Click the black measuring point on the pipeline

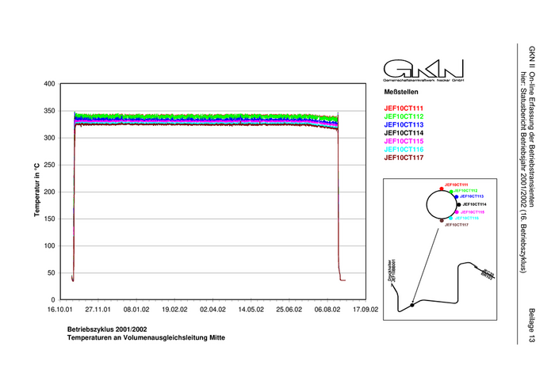tap(411, 304)
